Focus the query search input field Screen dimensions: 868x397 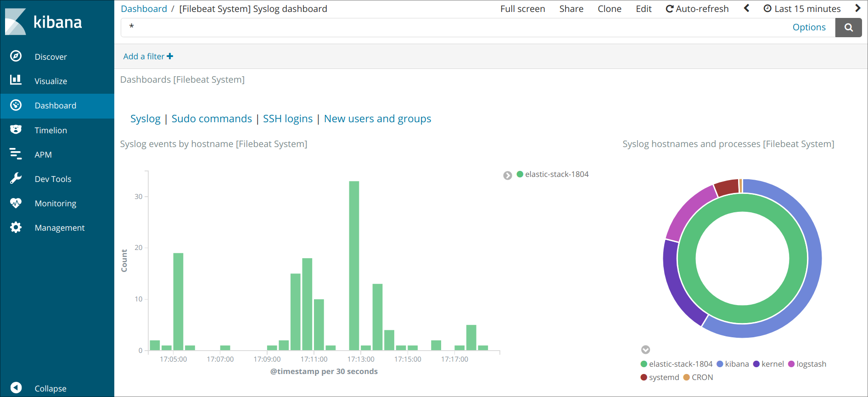[454, 28]
